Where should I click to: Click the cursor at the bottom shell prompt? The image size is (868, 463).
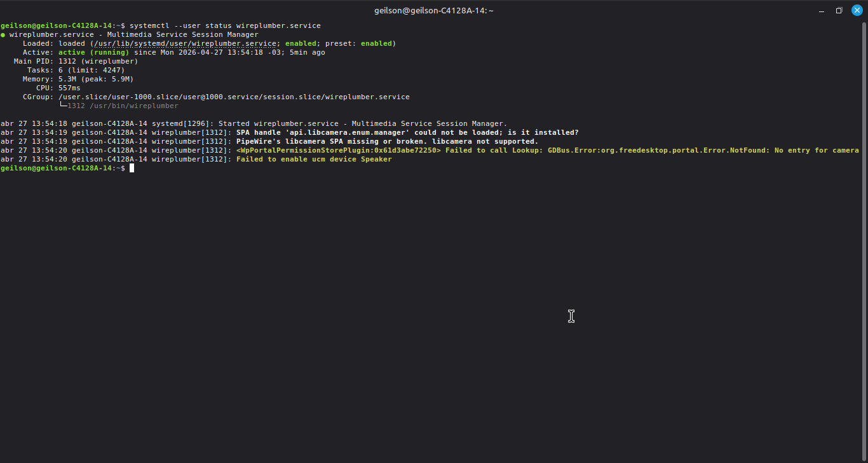[x=132, y=168]
